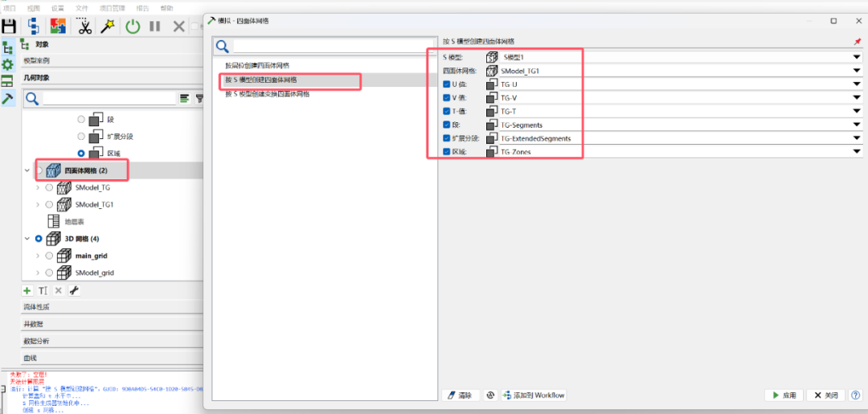This screenshot has width=868, height=414.
Task: Expand the 流体性质 panel header
Action: point(112,306)
